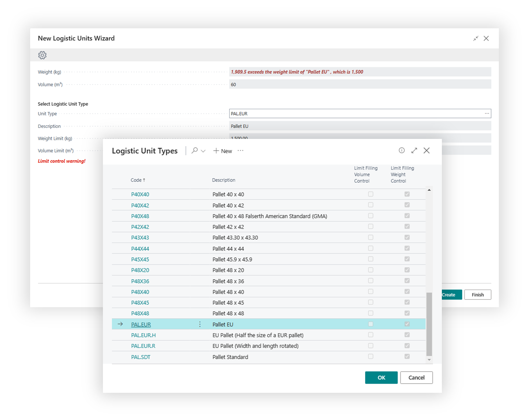Confirm selection with the OK button
Screen dimensions: 529x420
coord(381,377)
